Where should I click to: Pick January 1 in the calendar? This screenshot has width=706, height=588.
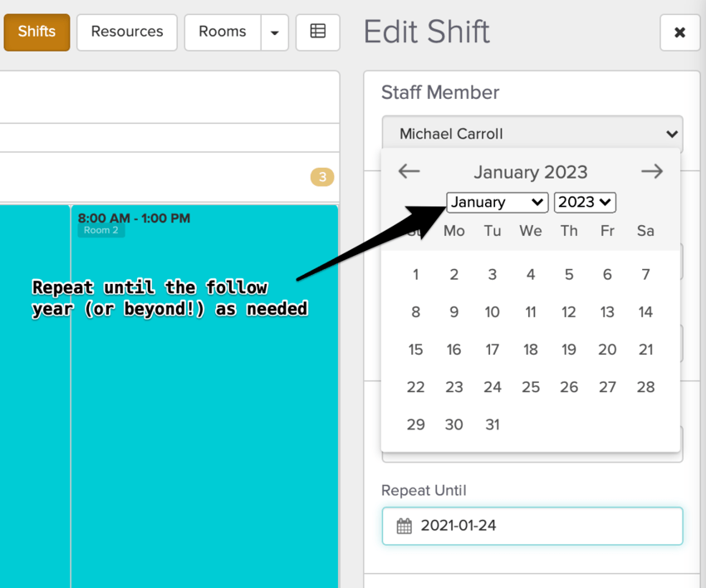click(x=415, y=274)
